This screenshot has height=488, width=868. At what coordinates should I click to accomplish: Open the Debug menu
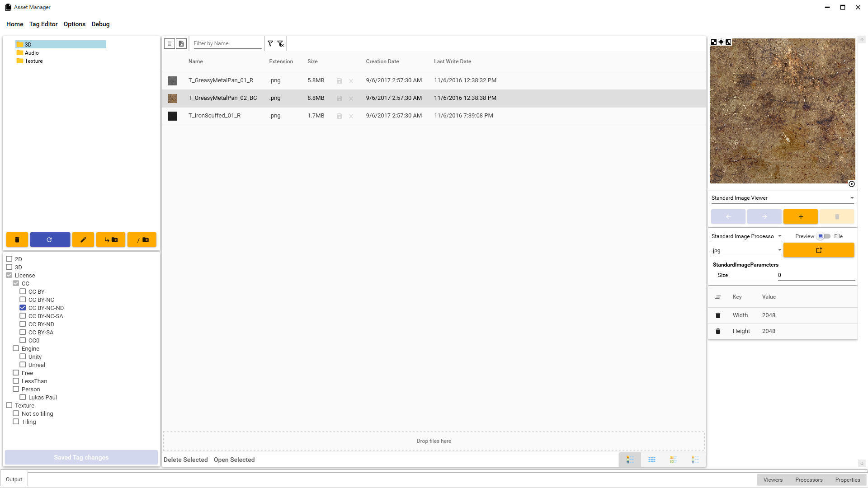[x=100, y=24]
